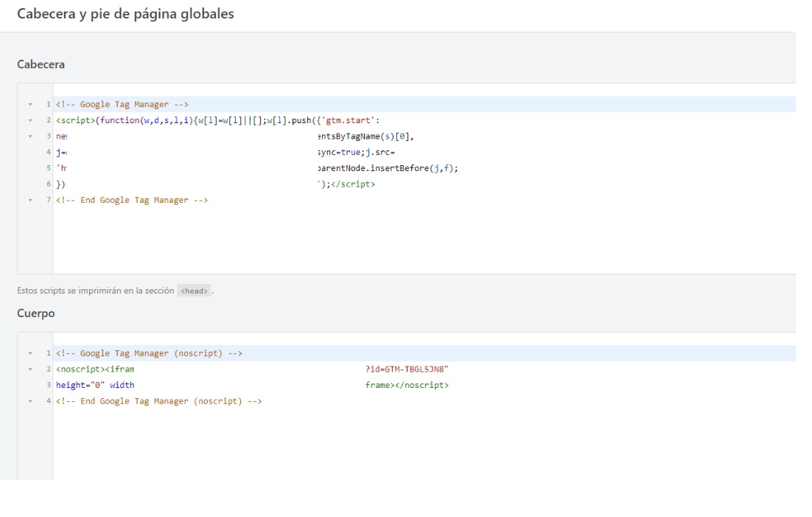Click the '<!-- End Google Tag Manager -->' Cabecera line
The height and width of the screenshot is (517, 812).
click(x=132, y=200)
